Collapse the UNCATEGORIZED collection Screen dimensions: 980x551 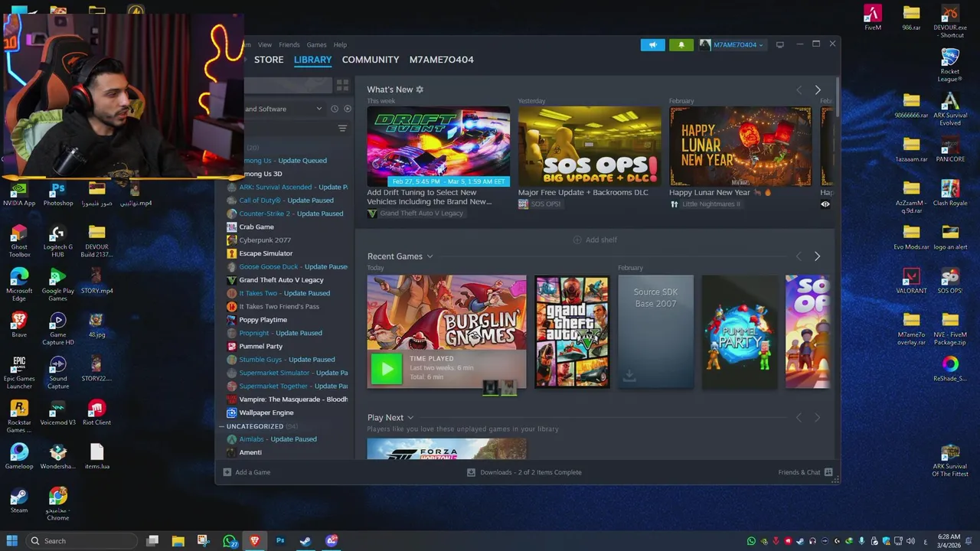pyautogui.click(x=221, y=426)
